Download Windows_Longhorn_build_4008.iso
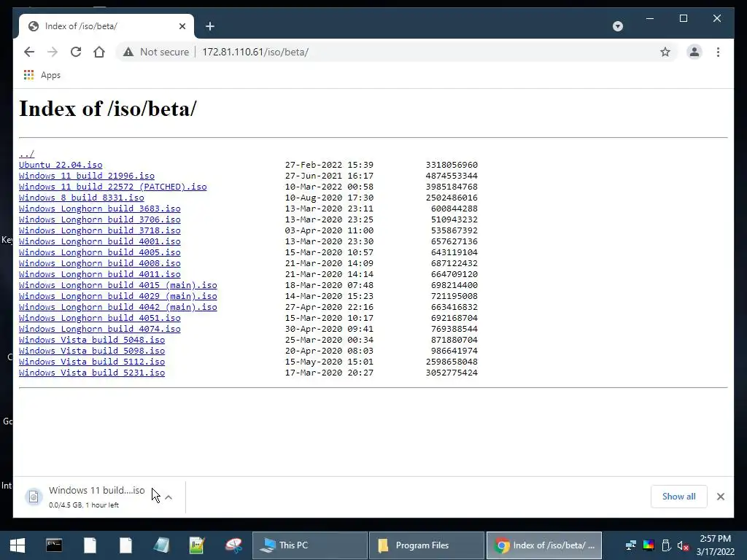 [x=99, y=263]
